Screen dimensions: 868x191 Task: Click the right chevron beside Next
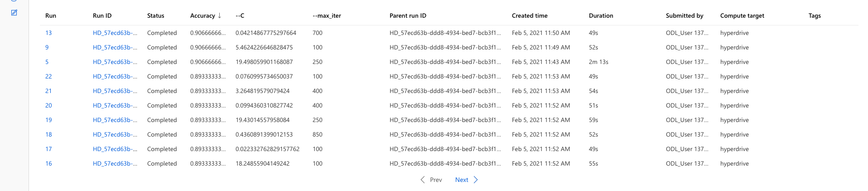pyautogui.click(x=476, y=180)
